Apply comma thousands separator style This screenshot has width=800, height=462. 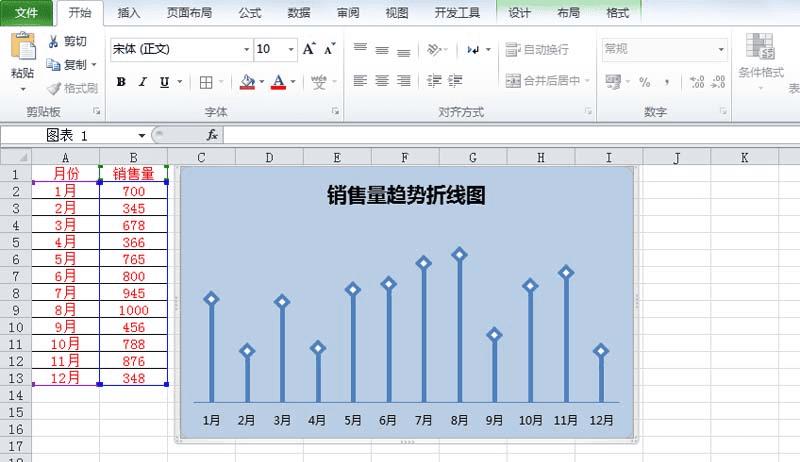[x=667, y=82]
